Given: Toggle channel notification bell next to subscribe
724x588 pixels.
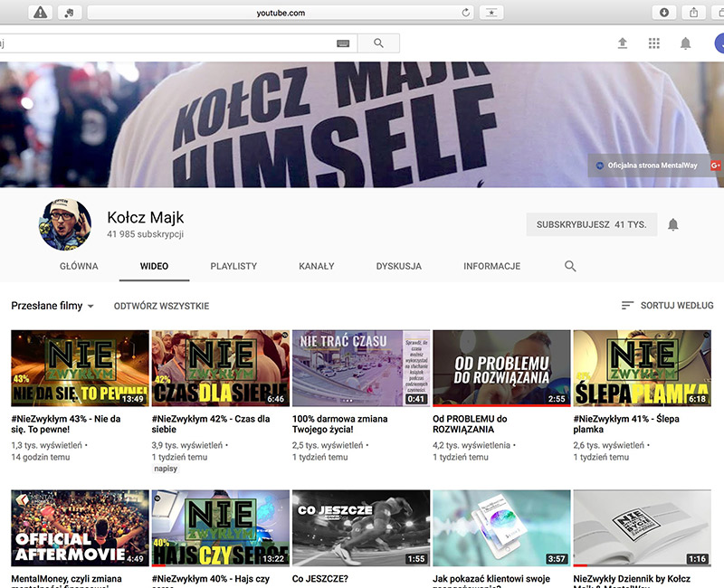Looking at the screenshot, I should pyautogui.click(x=673, y=224).
